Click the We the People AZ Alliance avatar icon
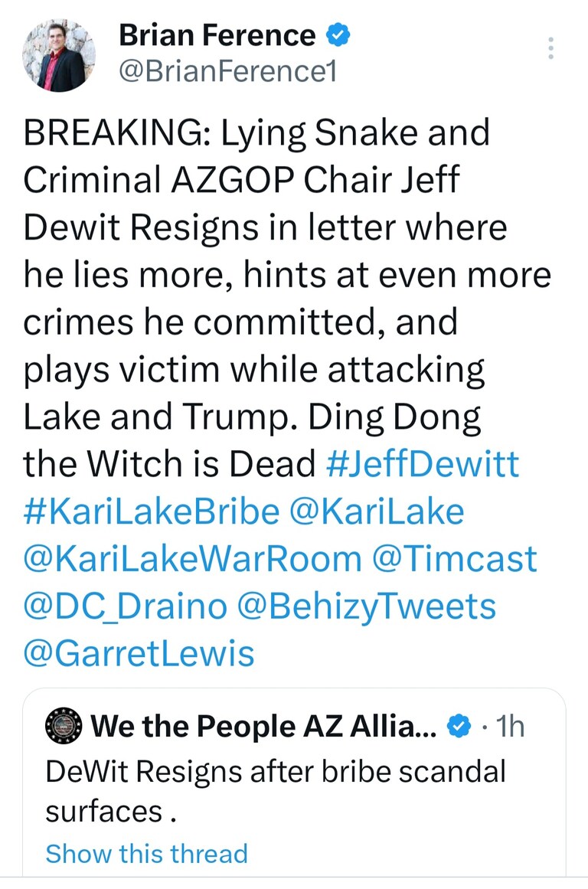The image size is (588, 889). point(64,725)
